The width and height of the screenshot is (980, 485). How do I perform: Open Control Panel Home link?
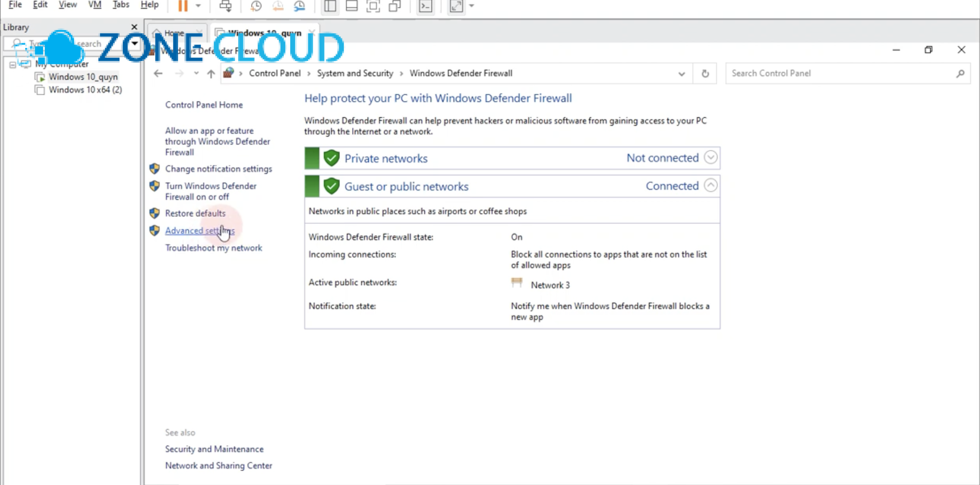tap(204, 105)
